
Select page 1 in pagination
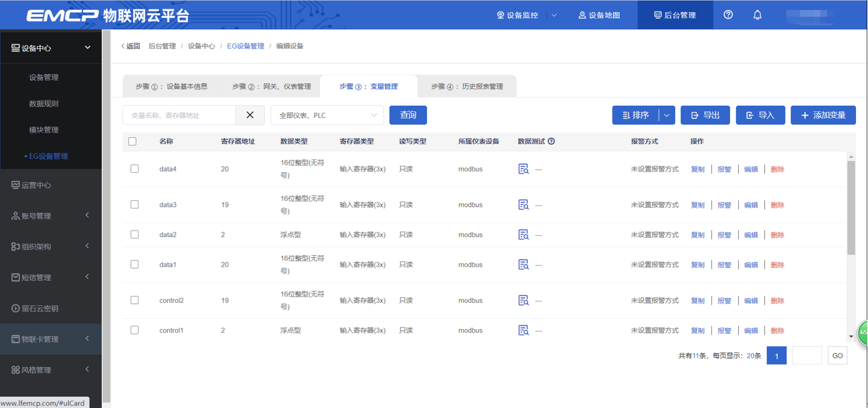(776, 356)
